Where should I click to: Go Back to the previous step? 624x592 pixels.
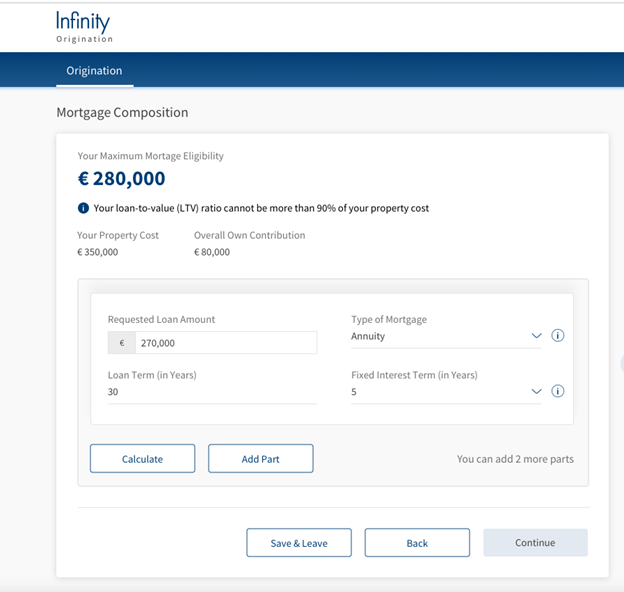click(417, 543)
